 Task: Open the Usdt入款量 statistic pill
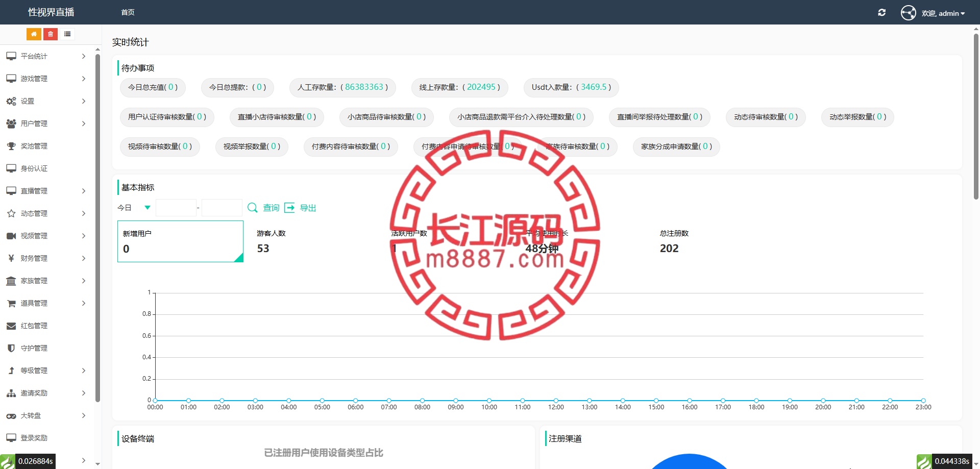click(x=571, y=87)
